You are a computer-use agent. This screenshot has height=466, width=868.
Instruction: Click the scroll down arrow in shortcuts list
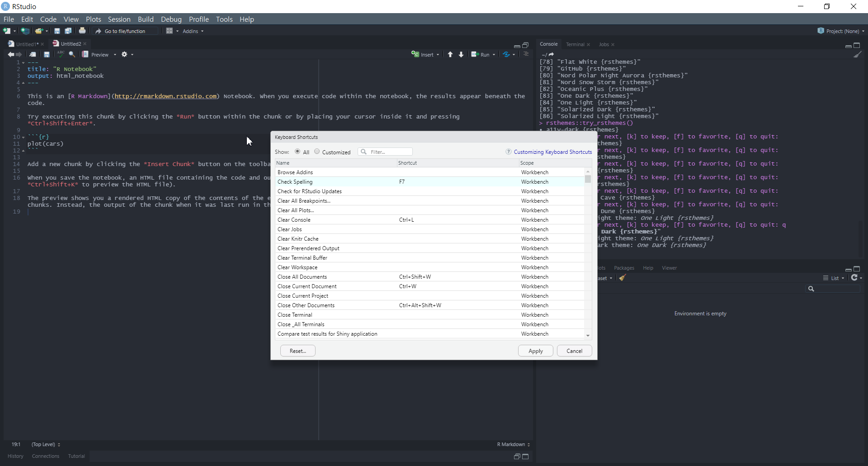[x=588, y=335]
